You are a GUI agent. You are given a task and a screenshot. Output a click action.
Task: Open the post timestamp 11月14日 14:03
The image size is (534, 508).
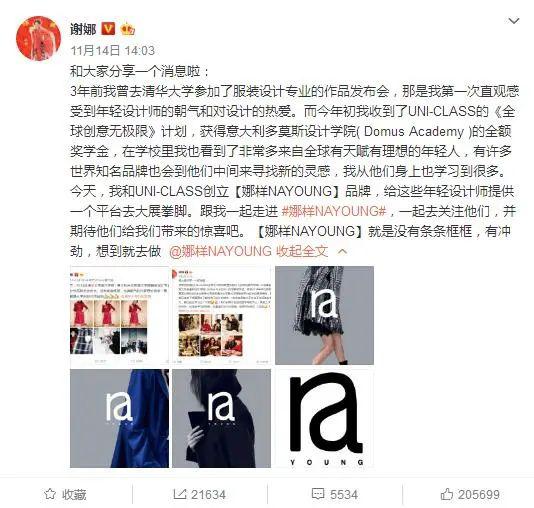pos(113,50)
